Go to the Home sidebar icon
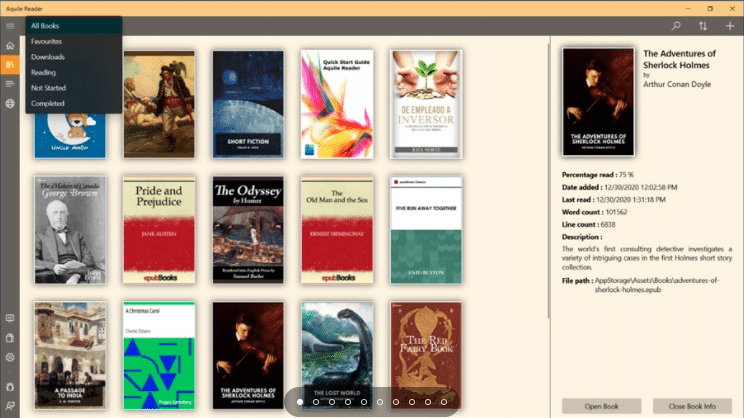 10,46
